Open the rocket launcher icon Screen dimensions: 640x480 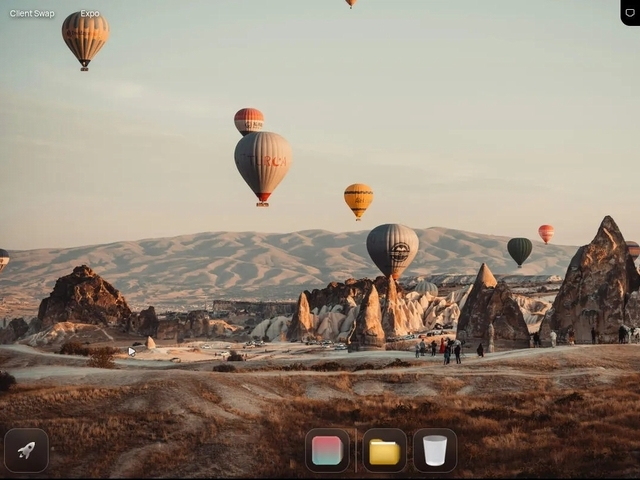click(x=26, y=450)
